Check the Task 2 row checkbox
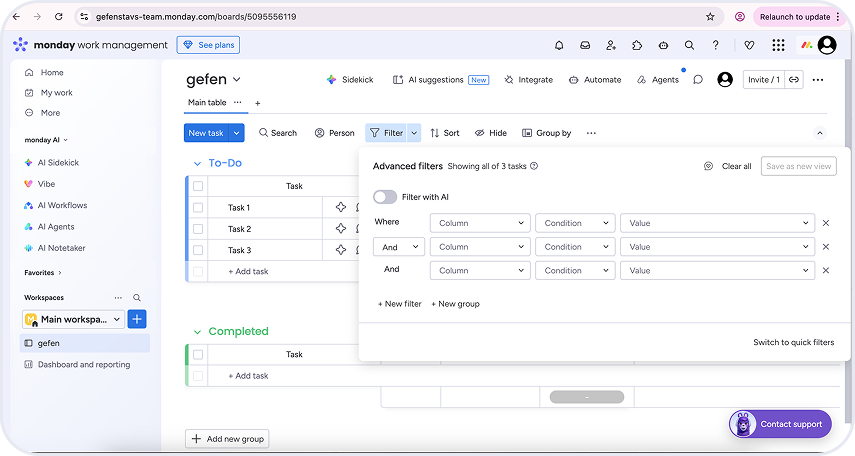This screenshot has height=456, width=855. tap(198, 229)
